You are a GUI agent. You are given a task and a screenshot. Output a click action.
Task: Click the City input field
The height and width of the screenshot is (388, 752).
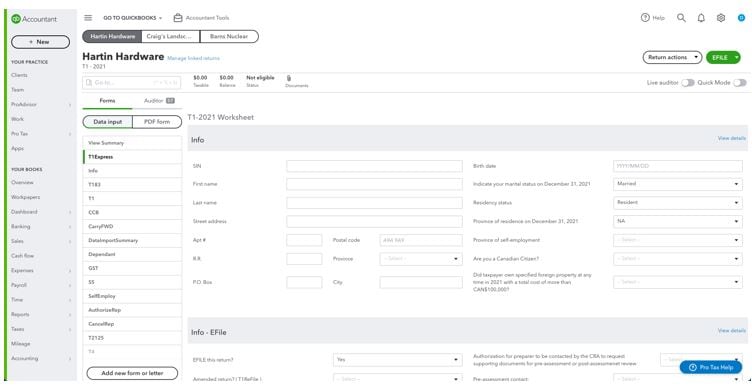421,282
